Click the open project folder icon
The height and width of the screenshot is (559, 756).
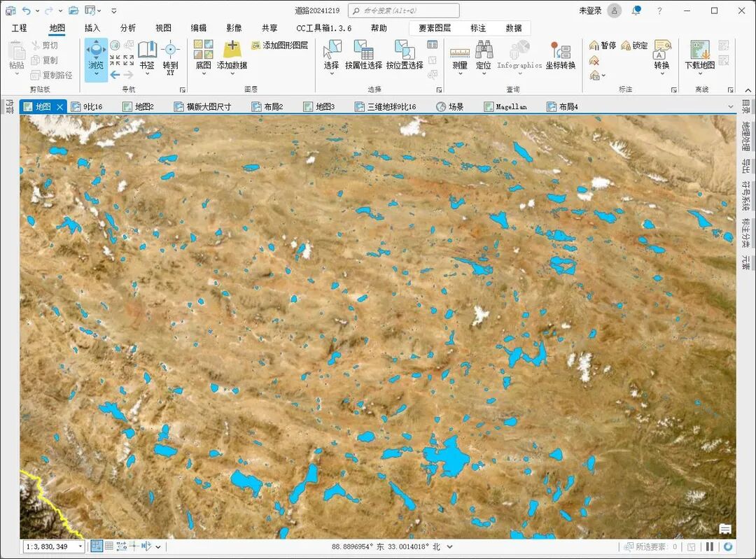[73, 10]
